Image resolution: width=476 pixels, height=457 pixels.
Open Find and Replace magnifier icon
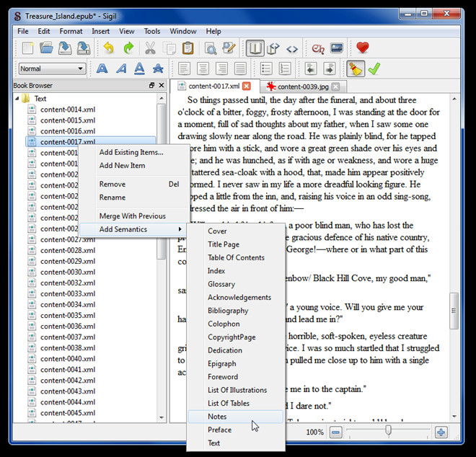pyautogui.click(x=211, y=48)
